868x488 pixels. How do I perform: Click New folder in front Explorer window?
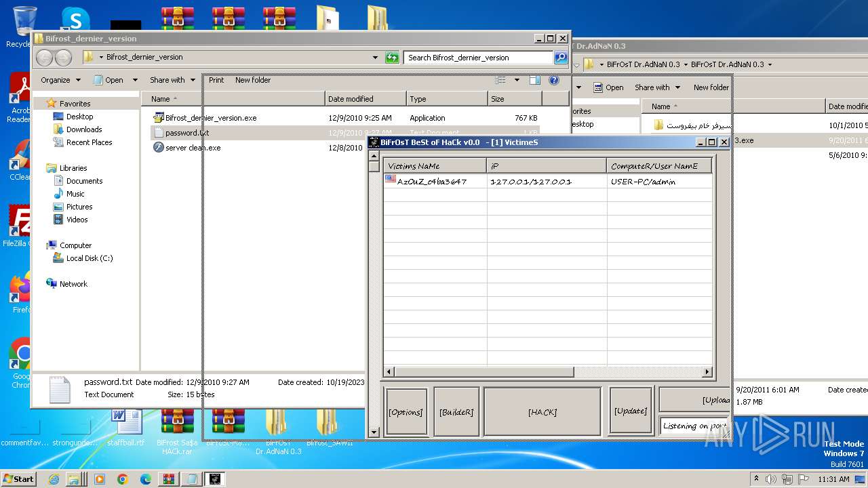tap(253, 80)
